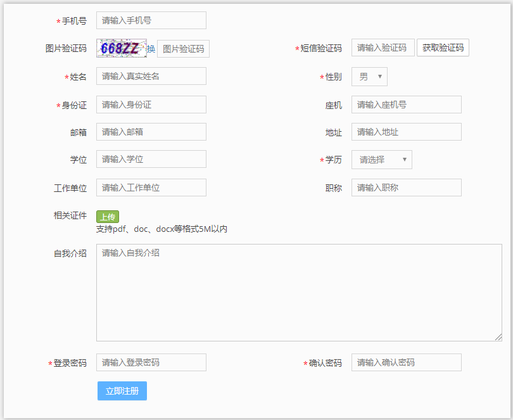The width and height of the screenshot is (513, 420).
Task: Select the 短信验证码 input field
Action: click(383, 48)
